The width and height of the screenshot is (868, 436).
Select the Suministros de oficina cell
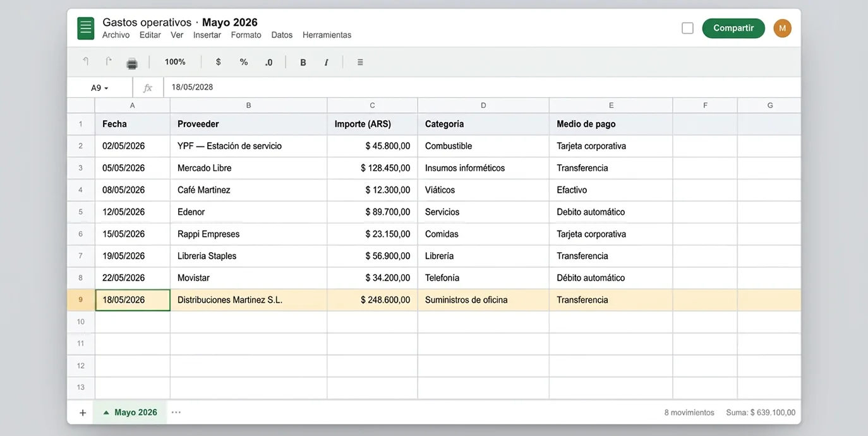[x=483, y=300]
